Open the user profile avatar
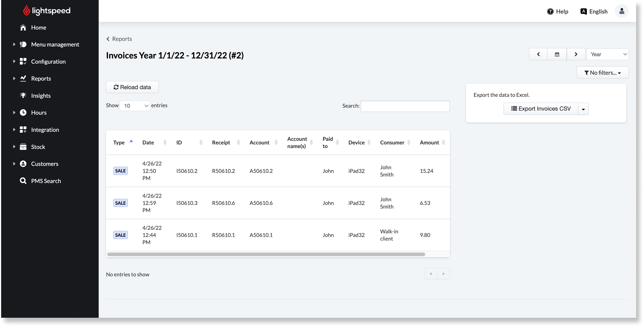644x327 pixels. pyautogui.click(x=622, y=11)
